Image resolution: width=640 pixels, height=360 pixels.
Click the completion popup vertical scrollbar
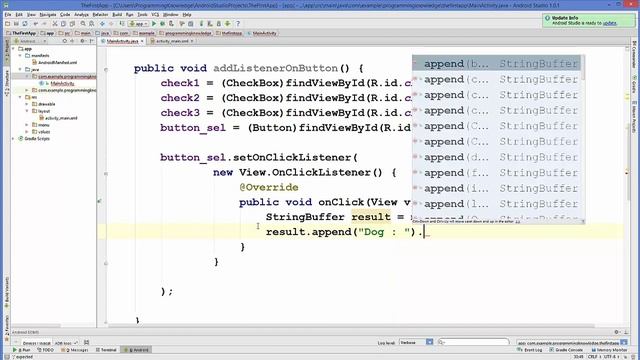(x=583, y=68)
